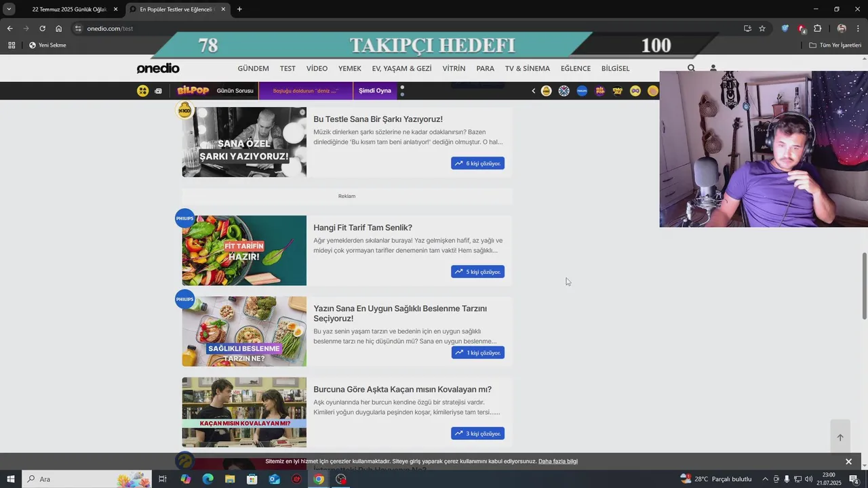Click the small card icon beside yellow circle

click(x=158, y=91)
